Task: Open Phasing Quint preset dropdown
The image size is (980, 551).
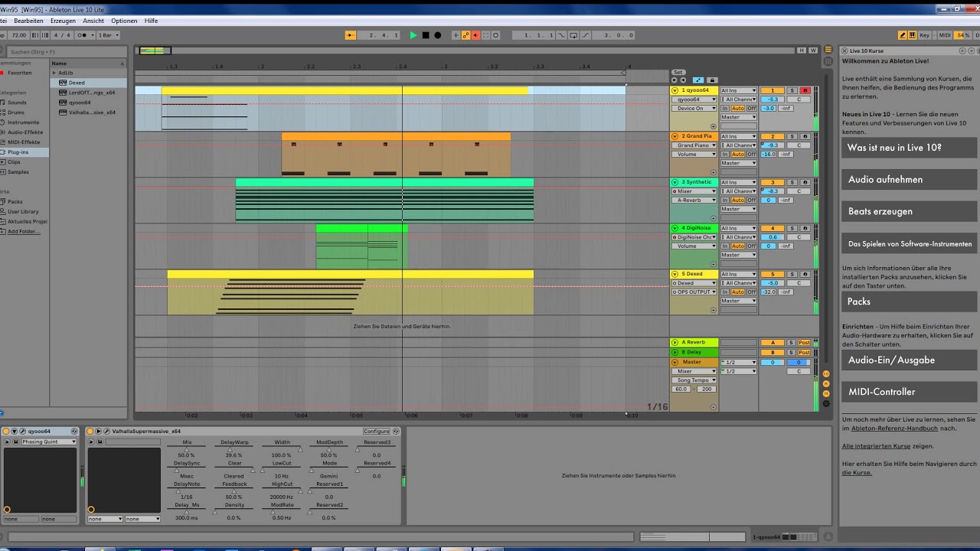Action: pyautogui.click(x=49, y=442)
